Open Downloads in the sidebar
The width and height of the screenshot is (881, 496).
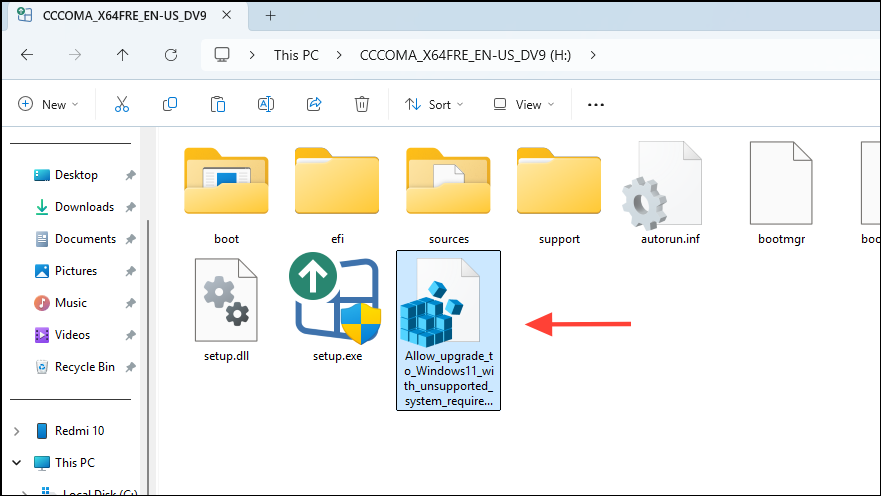pyautogui.click(x=84, y=207)
